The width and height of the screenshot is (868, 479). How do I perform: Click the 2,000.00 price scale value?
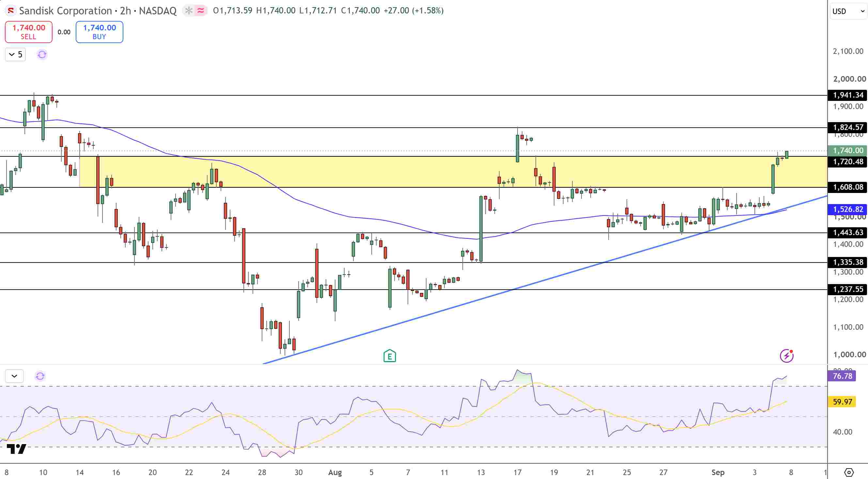(x=849, y=79)
